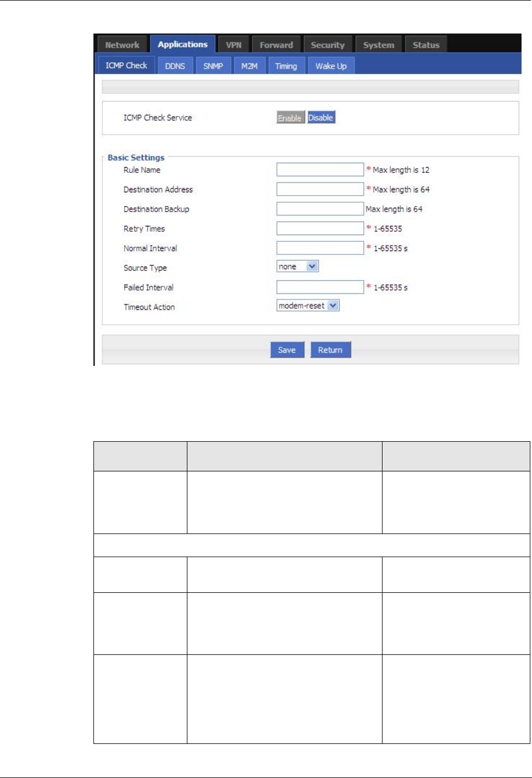532x778 pixels.
Task: Select the Destination Backup field
Action: (320, 209)
